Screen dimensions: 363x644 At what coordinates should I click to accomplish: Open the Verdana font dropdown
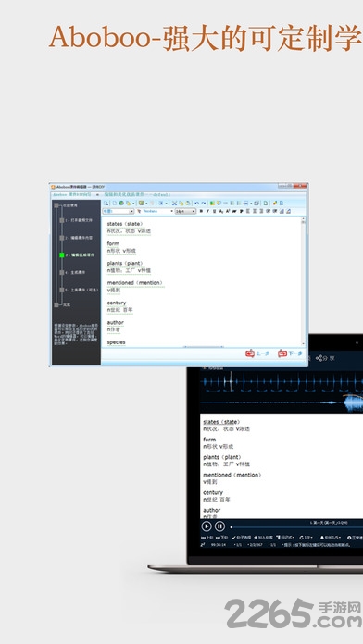click(155, 211)
